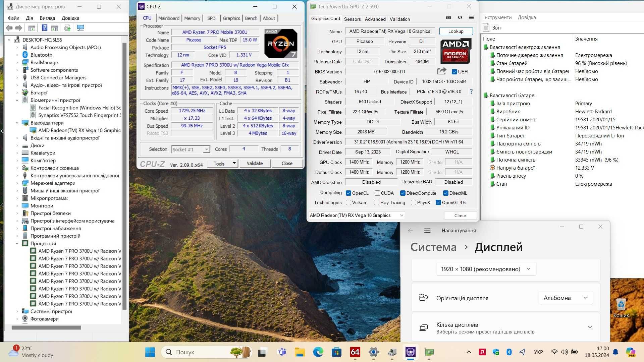Click Lookup button for AMD Radeon RX Vega 10

click(x=455, y=31)
